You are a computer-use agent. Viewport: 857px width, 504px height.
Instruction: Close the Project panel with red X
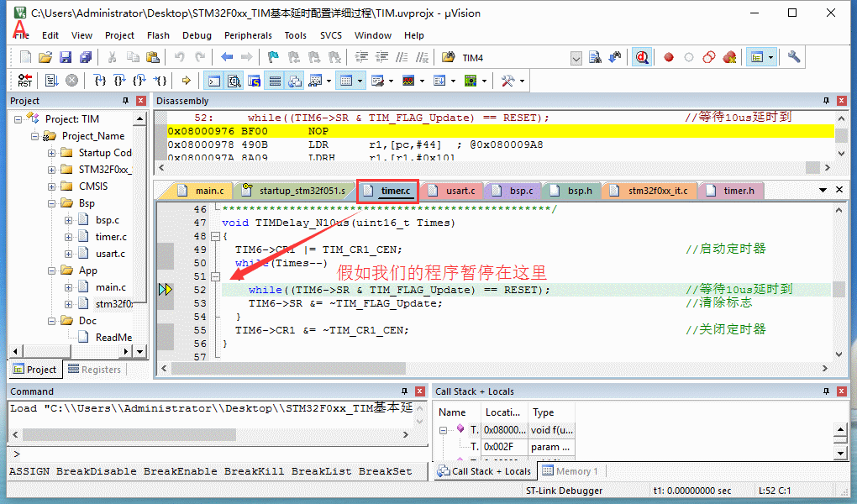pyautogui.click(x=141, y=101)
